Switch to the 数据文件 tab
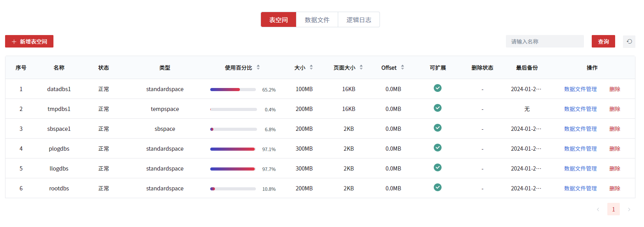This screenshot has width=644, height=227. coord(317,20)
